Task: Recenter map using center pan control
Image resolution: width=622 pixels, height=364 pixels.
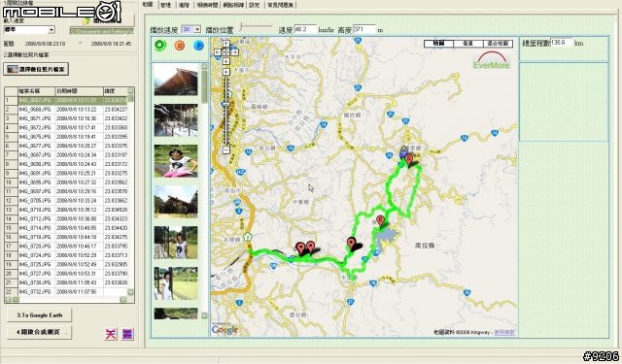Action: tap(226, 52)
